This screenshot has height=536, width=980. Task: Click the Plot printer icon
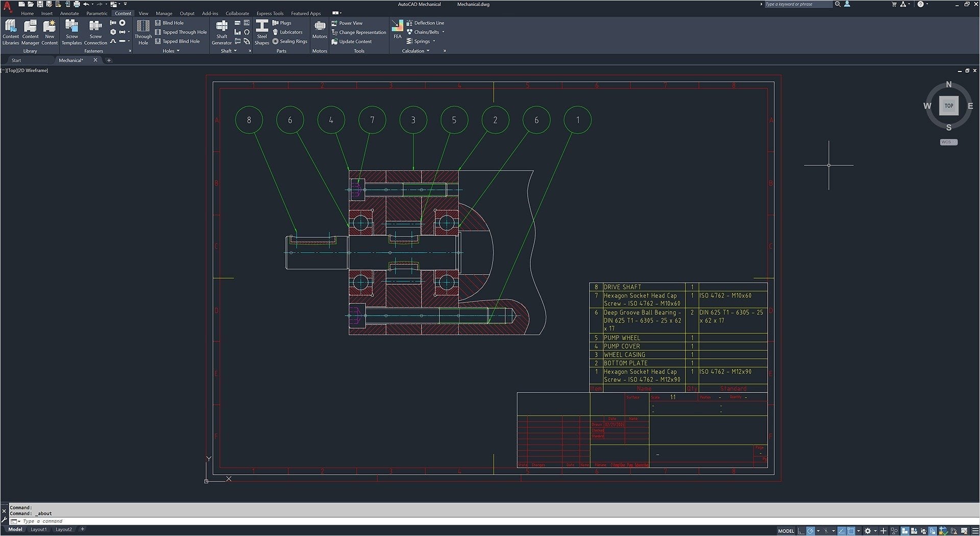click(77, 4)
